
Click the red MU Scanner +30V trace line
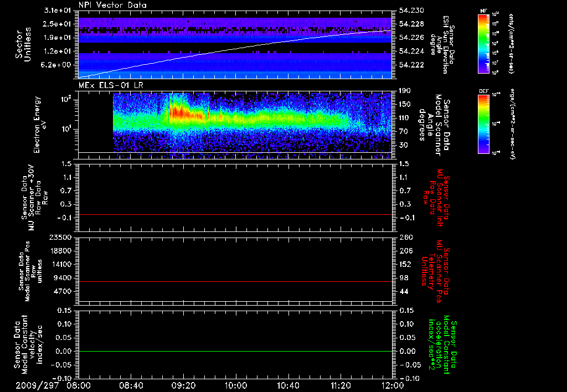[235, 214]
